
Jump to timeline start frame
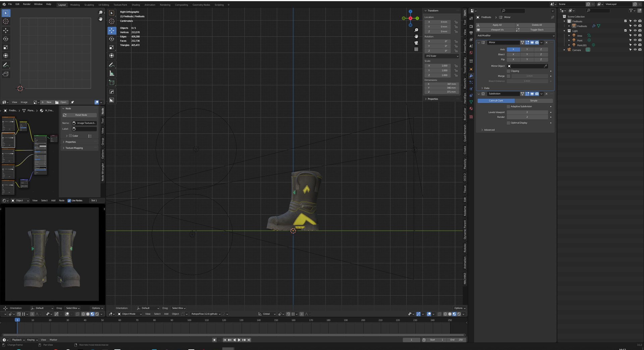(225, 340)
